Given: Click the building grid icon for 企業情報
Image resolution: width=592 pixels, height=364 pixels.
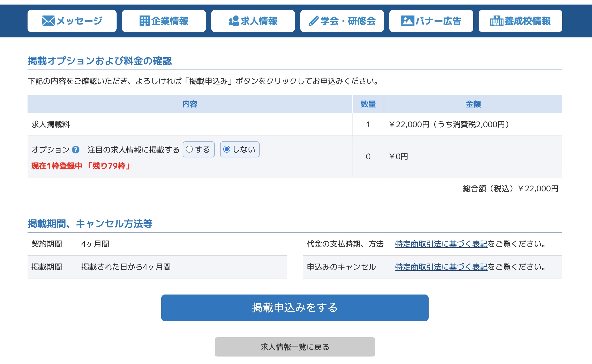Looking at the screenshot, I should click(145, 21).
